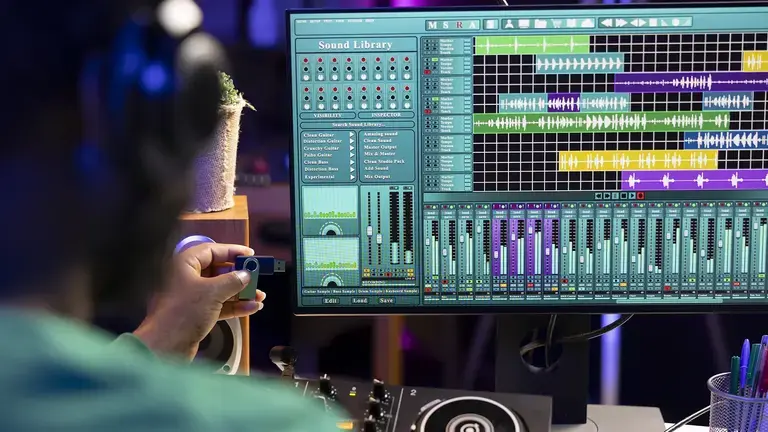Click the round record icon in top toolbar
The height and width of the screenshot is (432, 768).
tap(675, 23)
